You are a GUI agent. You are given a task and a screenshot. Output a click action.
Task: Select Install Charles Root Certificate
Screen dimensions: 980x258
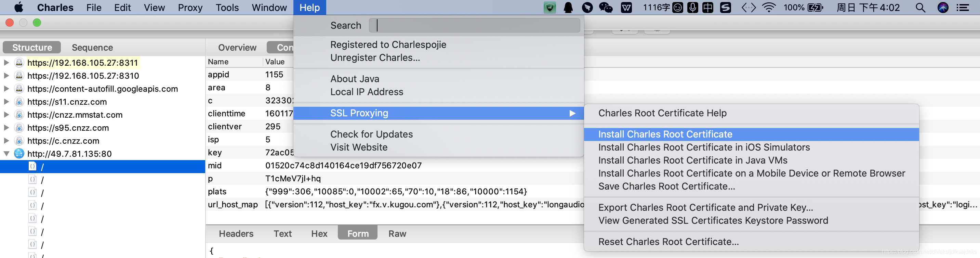click(x=751, y=134)
